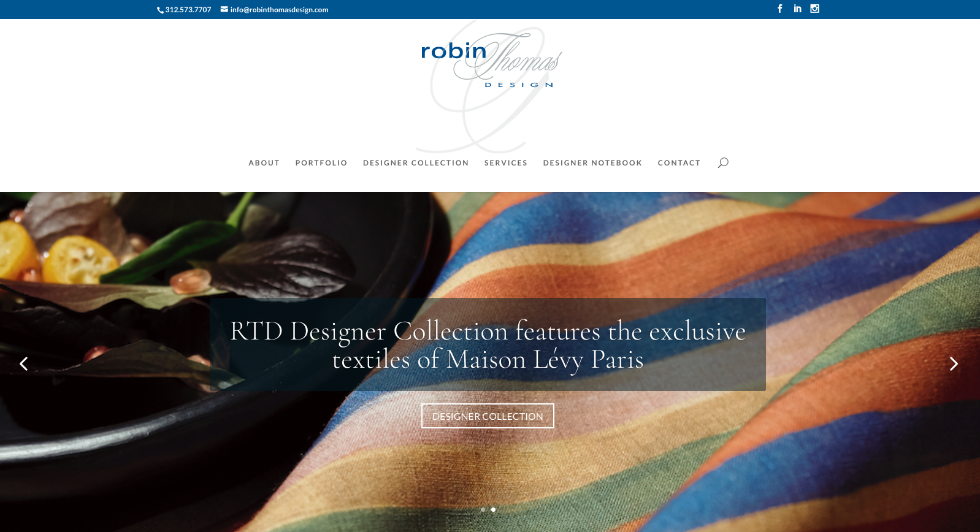
Task: Open the About menu item
Action: coord(264,163)
